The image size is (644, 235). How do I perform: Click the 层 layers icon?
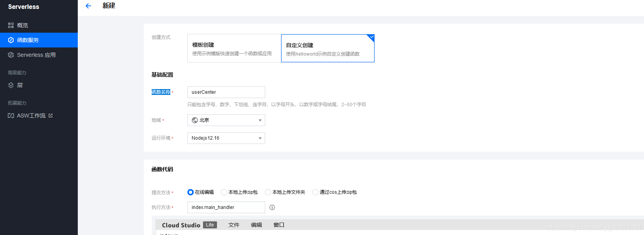click(11, 85)
